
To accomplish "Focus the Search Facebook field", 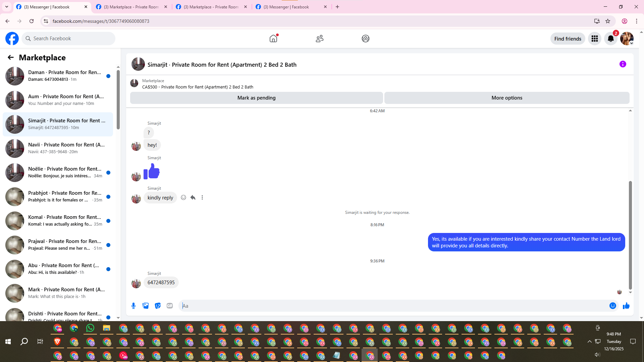I will coord(68,39).
